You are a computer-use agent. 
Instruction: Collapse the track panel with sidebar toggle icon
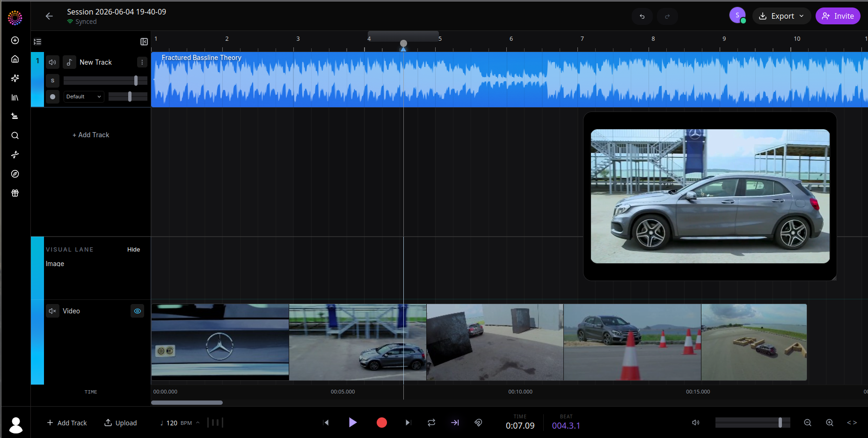[144, 42]
